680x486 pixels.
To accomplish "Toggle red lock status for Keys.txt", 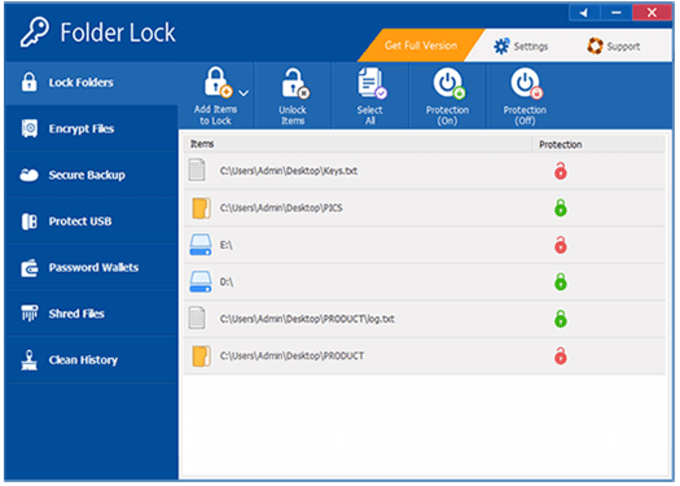I will [560, 172].
